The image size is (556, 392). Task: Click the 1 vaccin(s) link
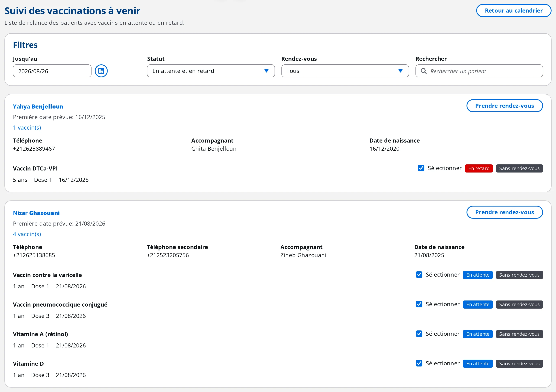27,128
